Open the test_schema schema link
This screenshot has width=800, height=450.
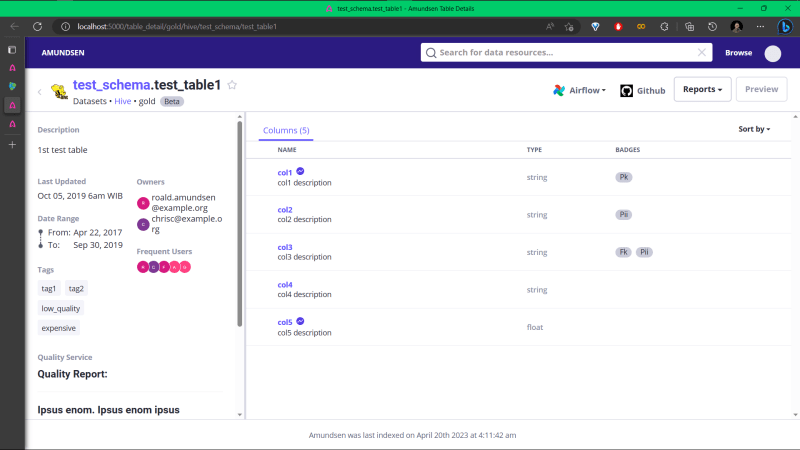click(111, 85)
